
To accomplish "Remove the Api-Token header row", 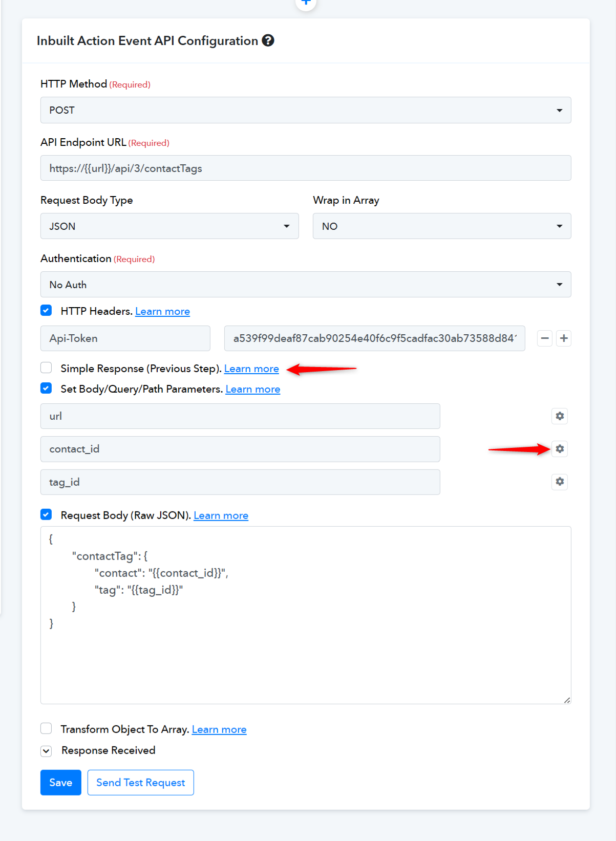I will pos(545,338).
